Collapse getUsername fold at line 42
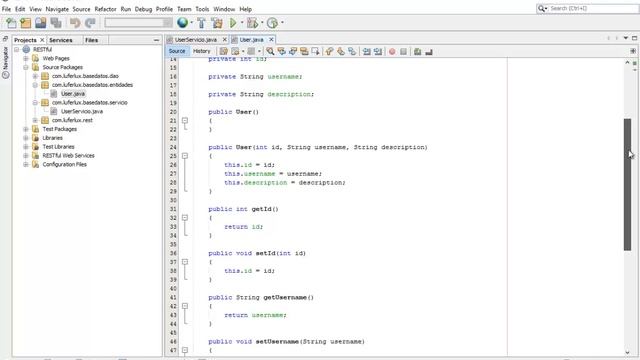 click(x=185, y=306)
